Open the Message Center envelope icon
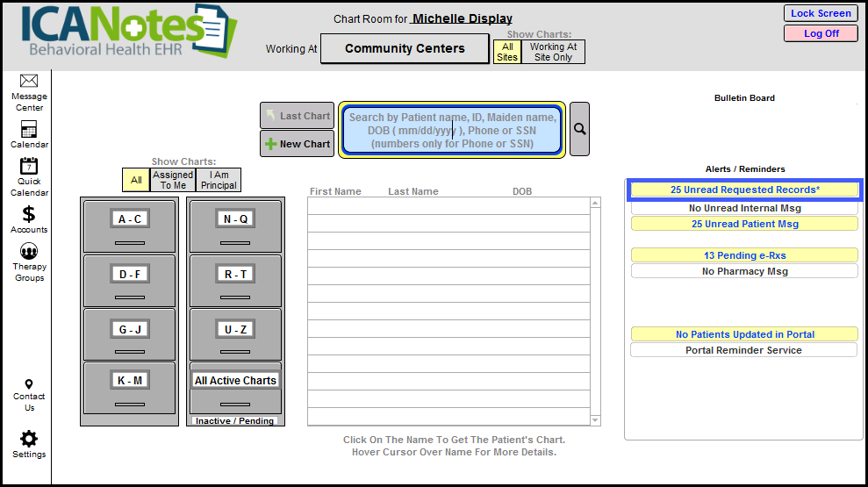Viewport: 868px width, 487px height. pos(29,82)
